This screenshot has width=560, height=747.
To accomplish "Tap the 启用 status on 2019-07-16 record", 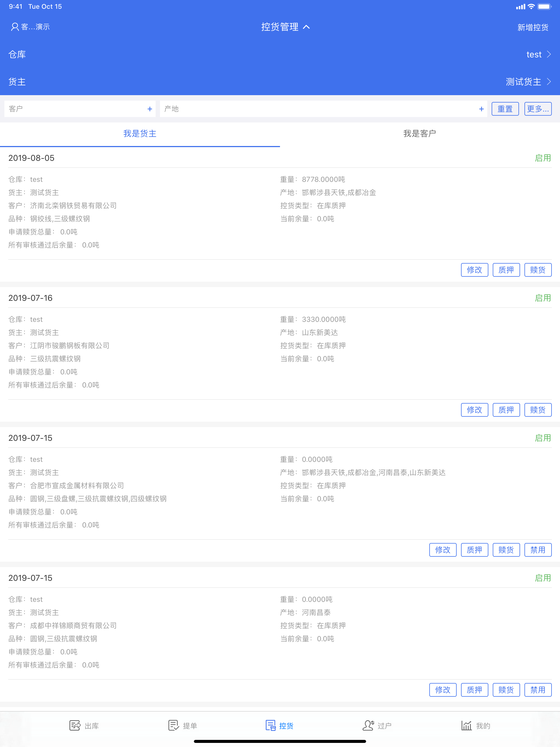I will click(x=543, y=298).
